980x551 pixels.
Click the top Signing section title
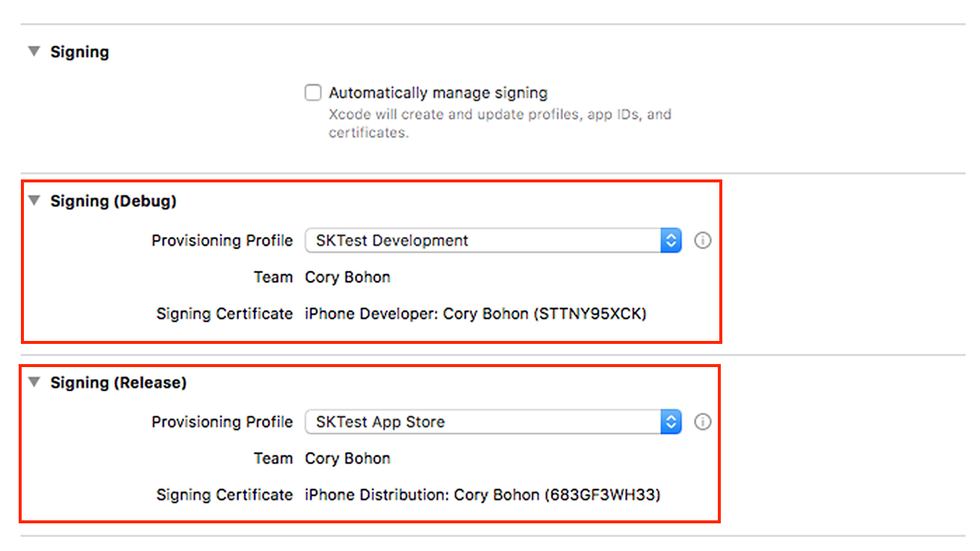[79, 52]
